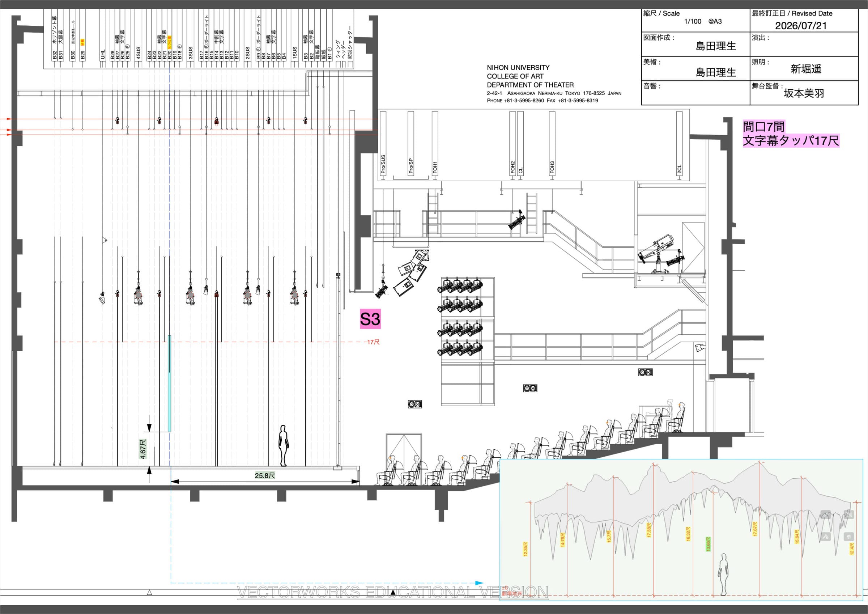Click the 3SUS batten label
The image size is (868, 614).
pos(191,53)
